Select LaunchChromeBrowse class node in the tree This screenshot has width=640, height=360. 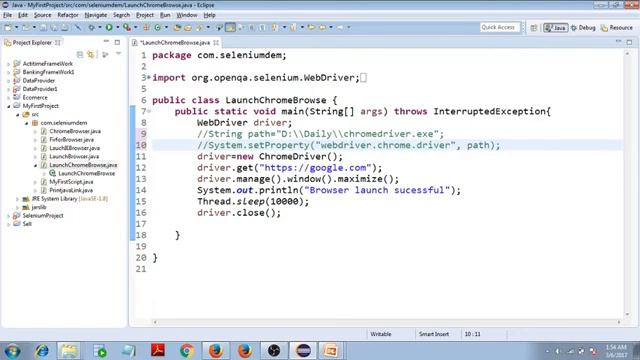[x=86, y=173]
